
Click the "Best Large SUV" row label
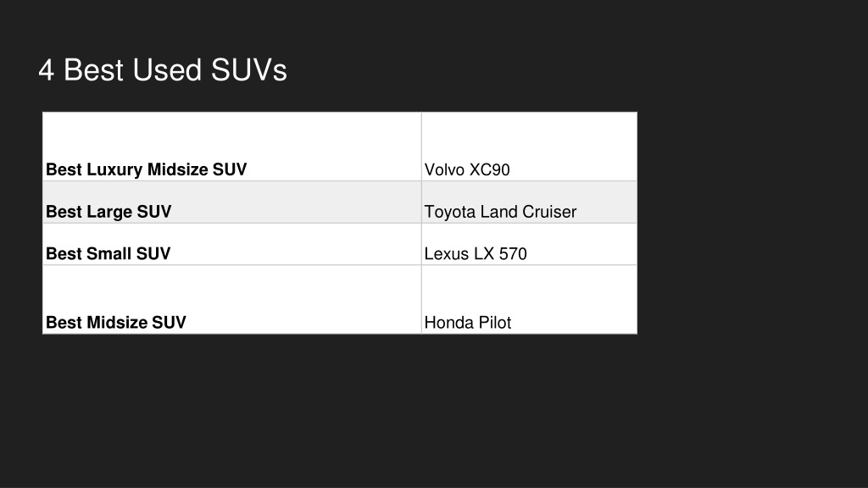point(108,211)
